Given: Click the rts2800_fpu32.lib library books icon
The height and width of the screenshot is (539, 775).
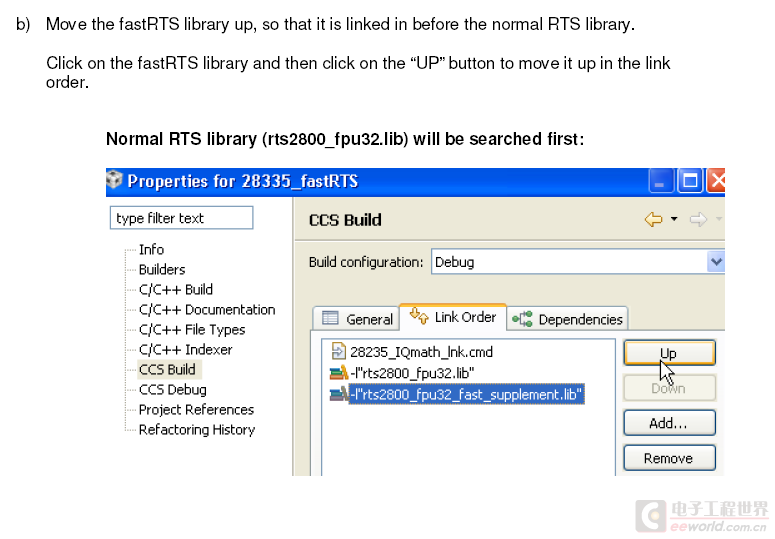Looking at the screenshot, I should pyautogui.click(x=339, y=373).
